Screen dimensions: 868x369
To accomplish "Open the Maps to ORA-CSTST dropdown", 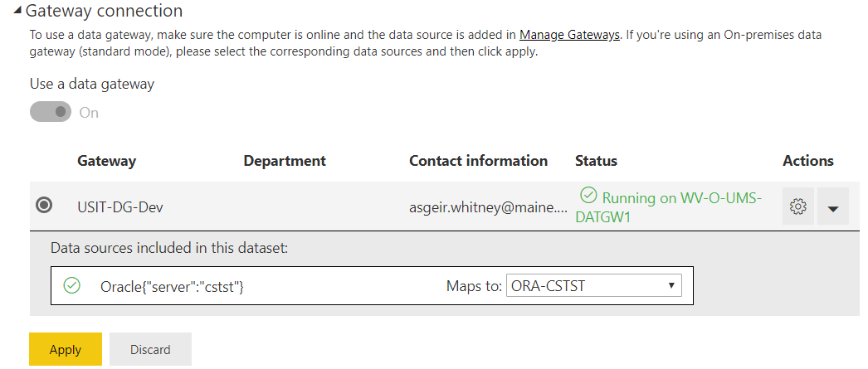I will pyautogui.click(x=594, y=286).
